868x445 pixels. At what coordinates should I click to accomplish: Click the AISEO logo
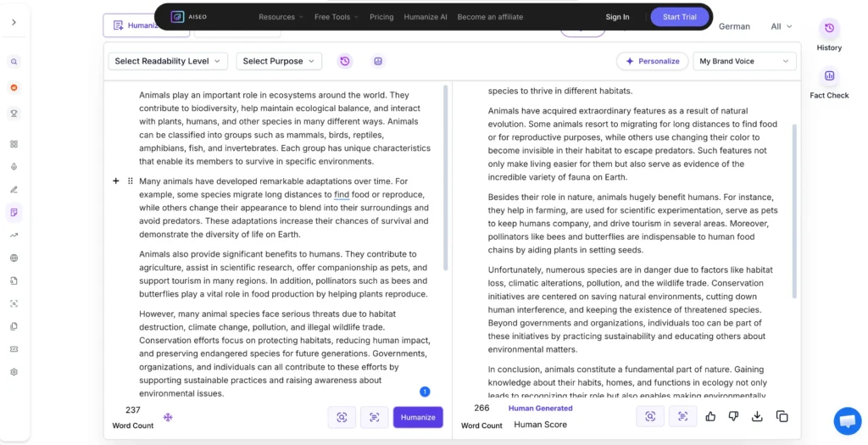pyautogui.click(x=189, y=17)
